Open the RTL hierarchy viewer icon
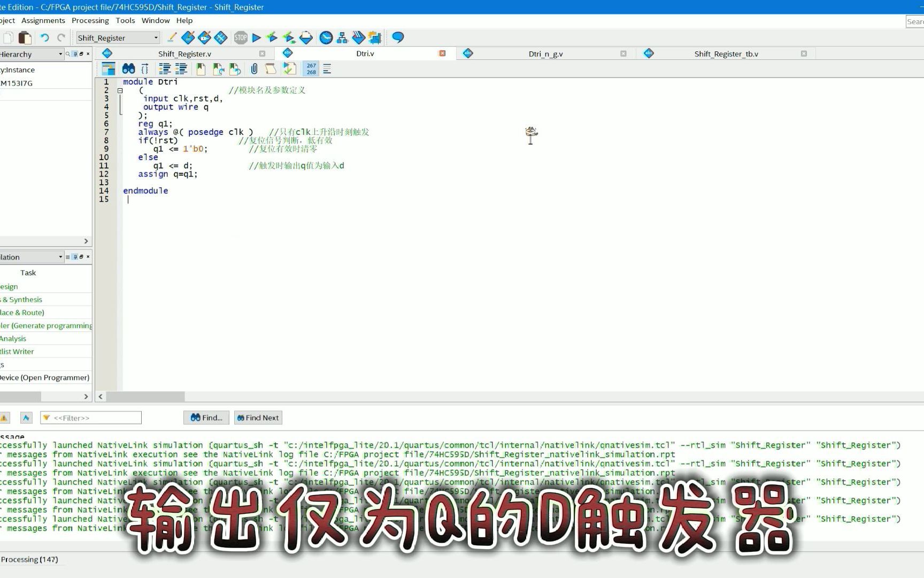The height and width of the screenshot is (578, 924). (x=342, y=37)
